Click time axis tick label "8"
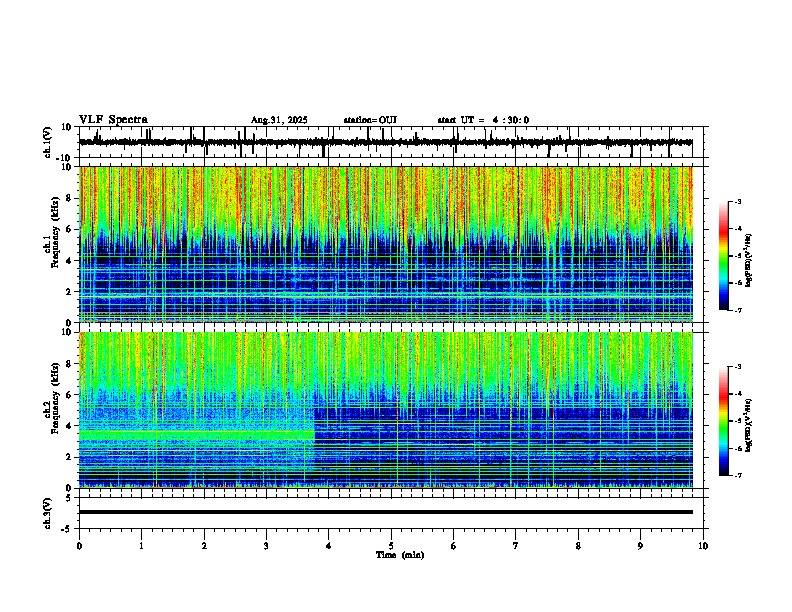Image resolution: width=792 pixels, height=612 pixels. point(578,546)
